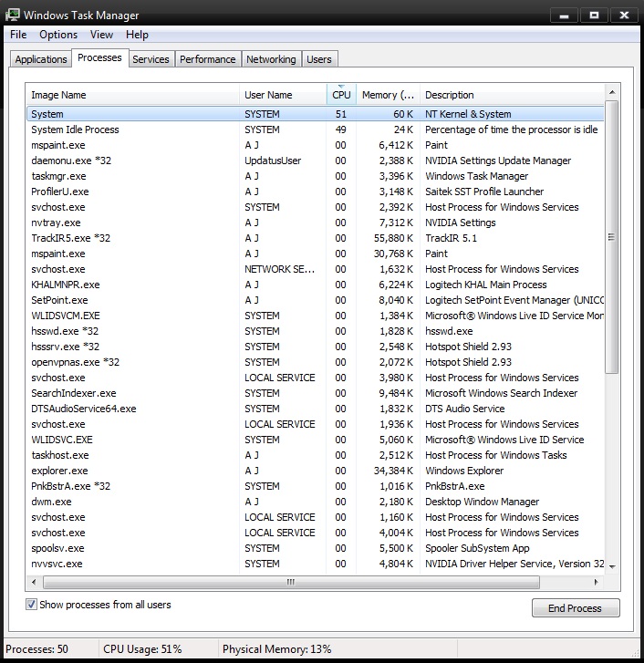
Task: Open the Options menu
Action: [x=58, y=35]
